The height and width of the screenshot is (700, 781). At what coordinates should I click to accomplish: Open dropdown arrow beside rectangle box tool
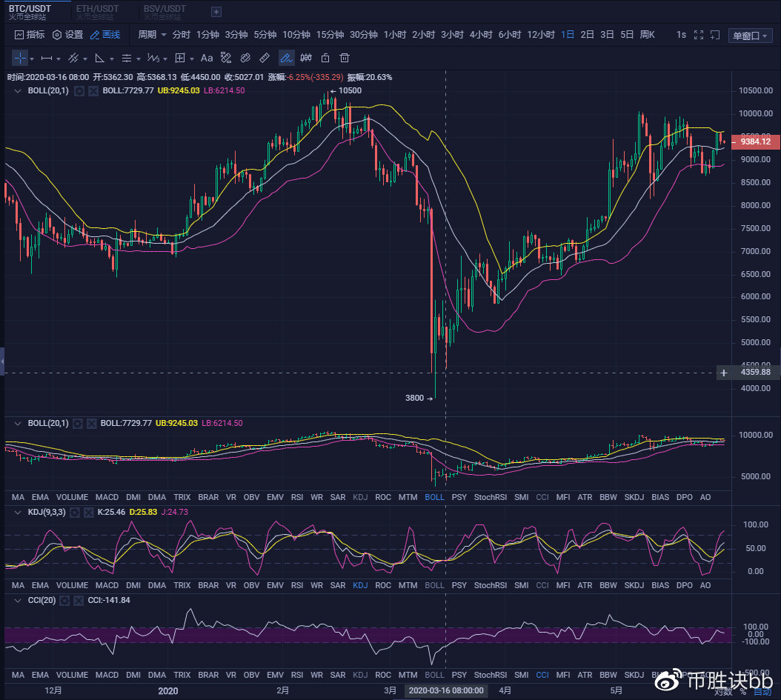point(192,59)
